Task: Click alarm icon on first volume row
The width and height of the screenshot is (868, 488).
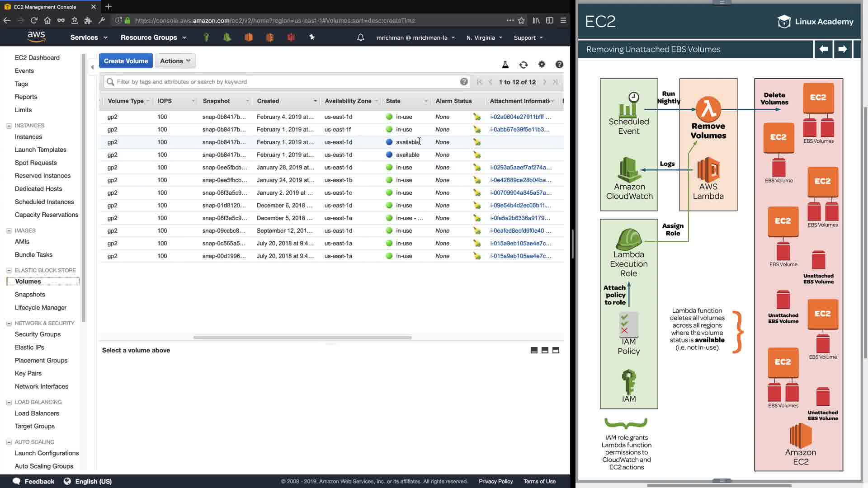Action: [477, 117]
